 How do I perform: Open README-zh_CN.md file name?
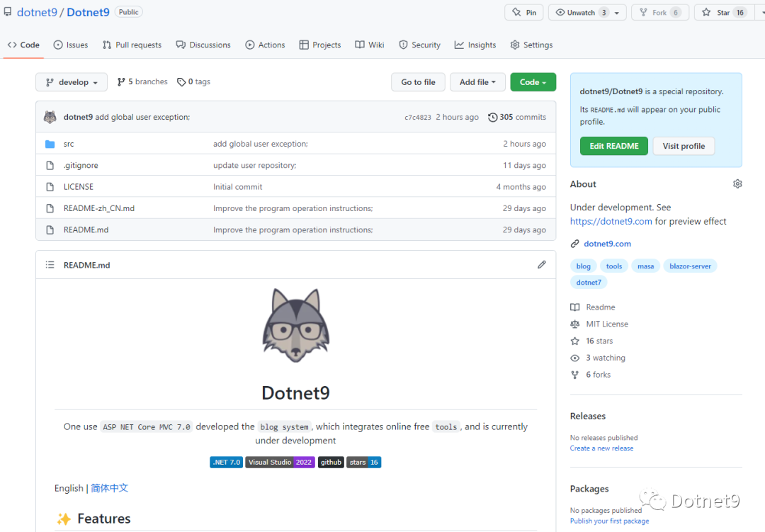point(99,208)
